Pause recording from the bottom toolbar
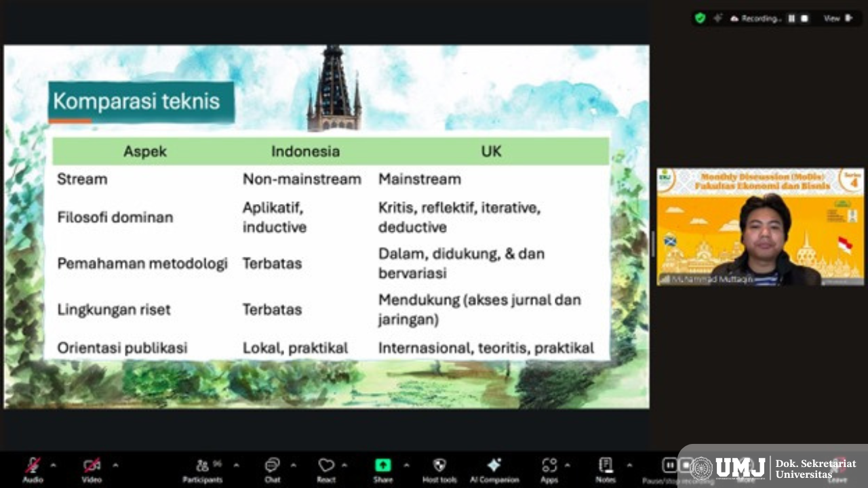 tap(669, 466)
